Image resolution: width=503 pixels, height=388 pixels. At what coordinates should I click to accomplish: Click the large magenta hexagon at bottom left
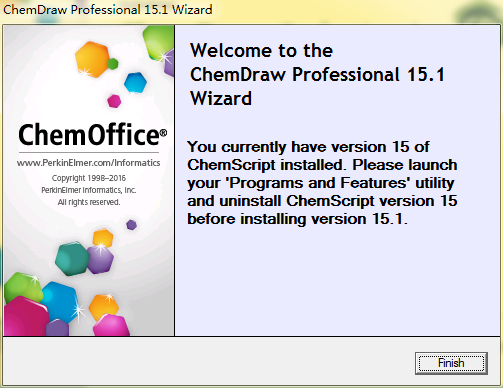[25, 316]
